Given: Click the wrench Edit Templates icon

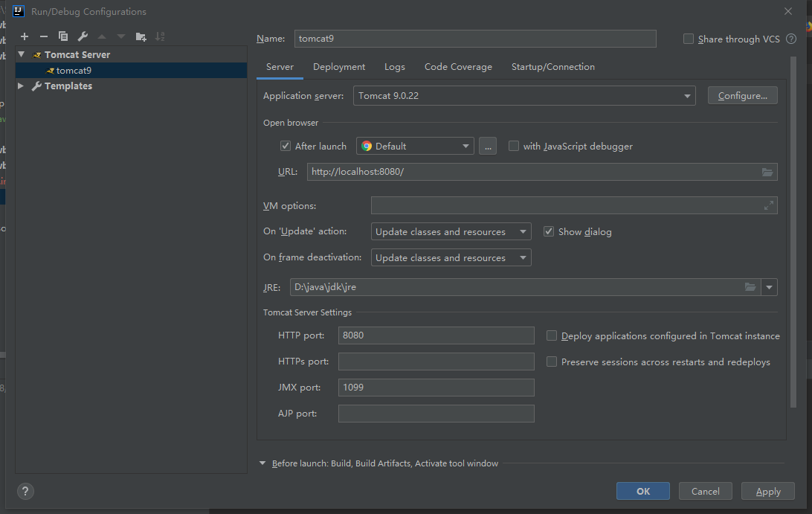Looking at the screenshot, I should coord(83,36).
